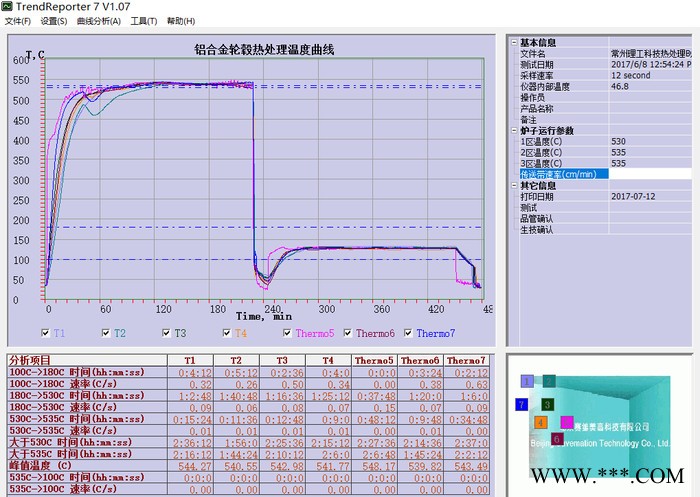Open the 曲线分析(A) menu
The height and width of the screenshot is (497, 700).
pyautogui.click(x=99, y=21)
